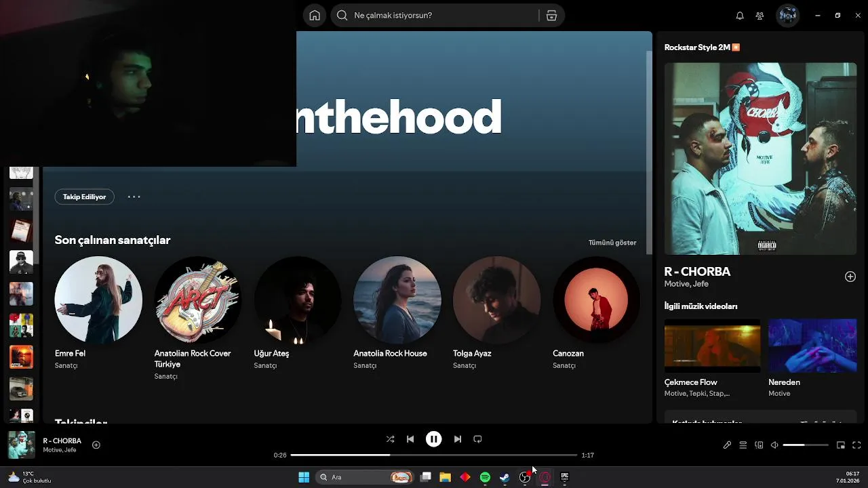The width and height of the screenshot is (868, 488).
Task: Open the mini player icon
Action: tap(841, 445)
